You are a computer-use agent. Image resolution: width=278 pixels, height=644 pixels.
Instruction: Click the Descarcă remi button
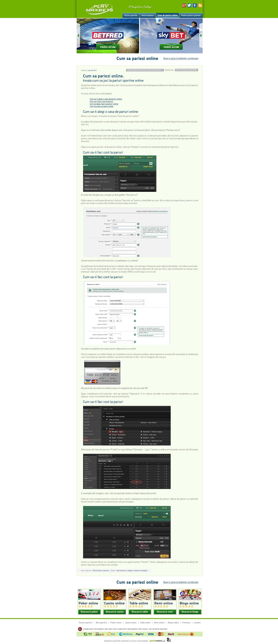[165, 612]
